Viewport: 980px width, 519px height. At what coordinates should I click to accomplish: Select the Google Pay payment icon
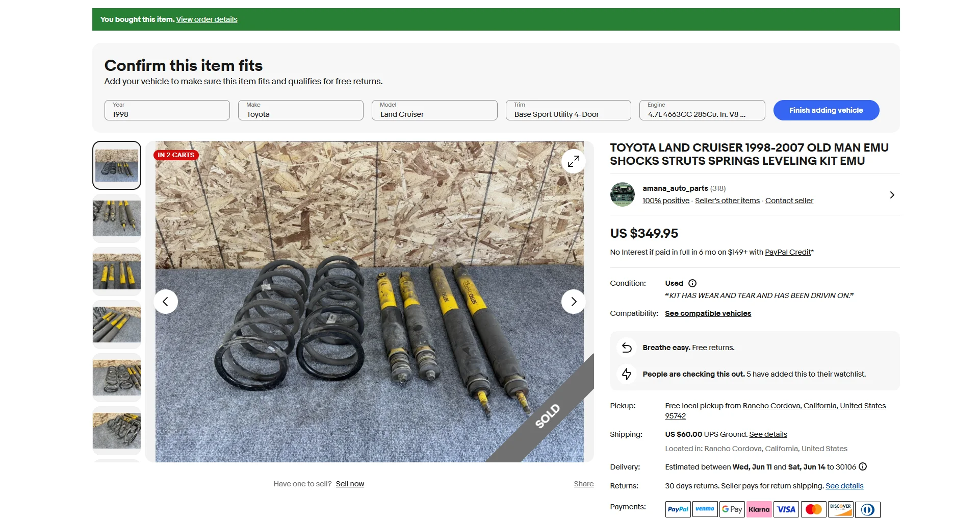(732, 509)
